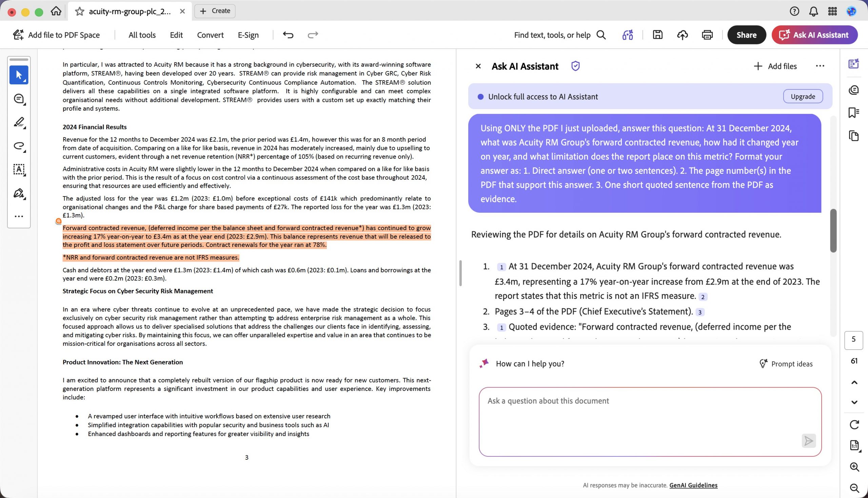Close the Ask AI Assistant panel
This screenshot has width=868, height=498.
(x=478, y=66)
